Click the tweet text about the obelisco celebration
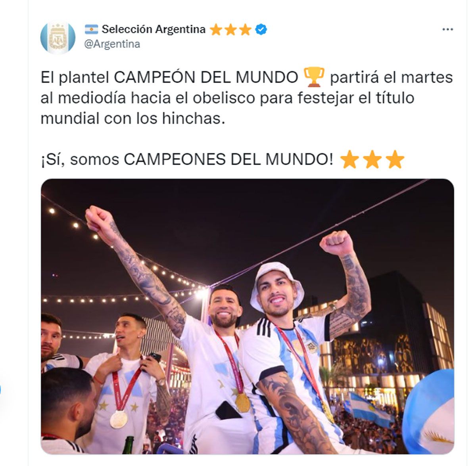This screenshot has width=476, height=466. [246, 98]
